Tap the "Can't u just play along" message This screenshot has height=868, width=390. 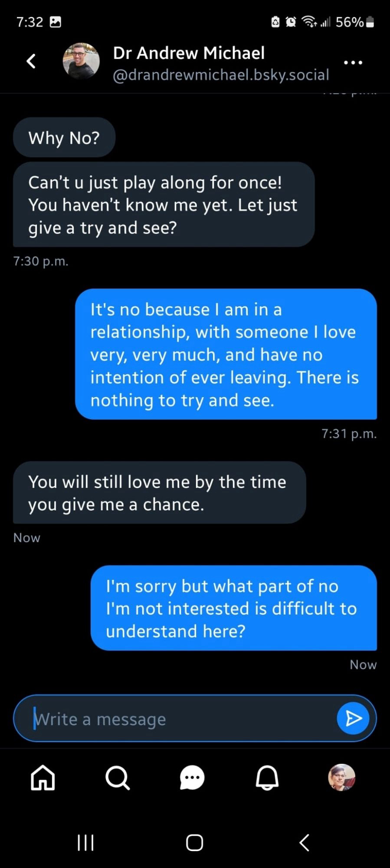tap(164, 205)
